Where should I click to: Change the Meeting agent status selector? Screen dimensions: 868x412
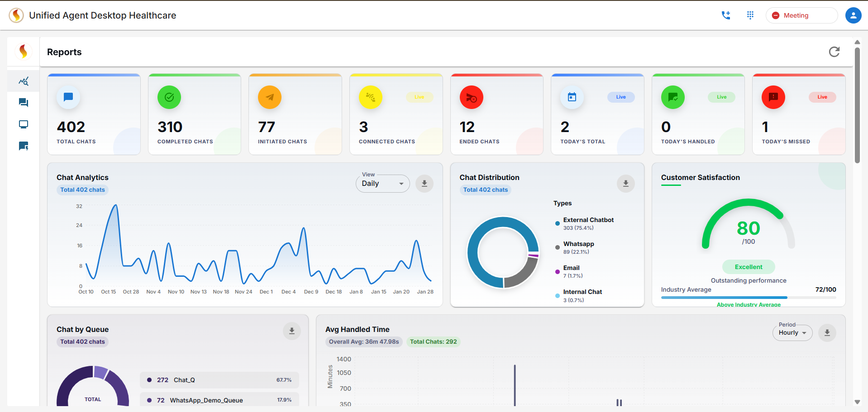pos(801,15)
